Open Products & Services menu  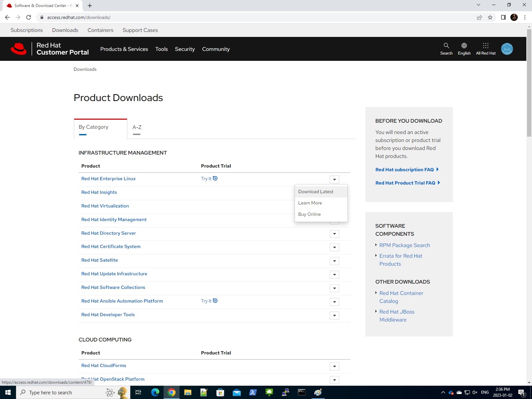124,49
